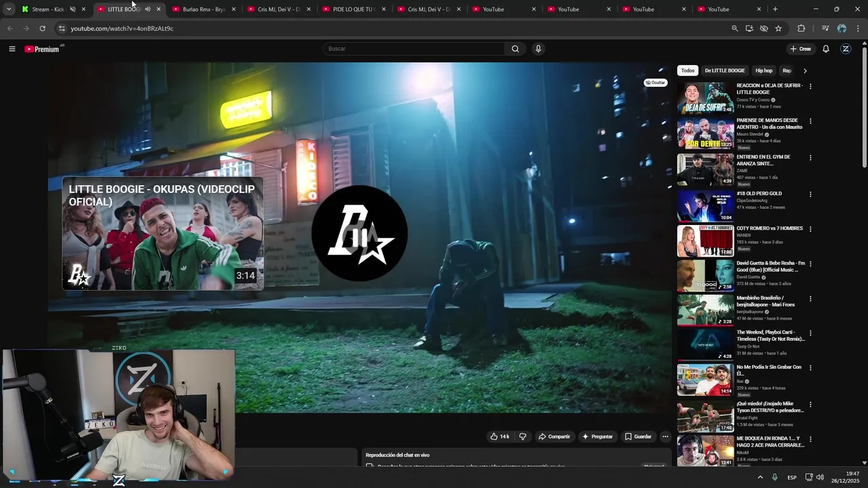Click the system tray microphone icon

[x=774, y=477]
